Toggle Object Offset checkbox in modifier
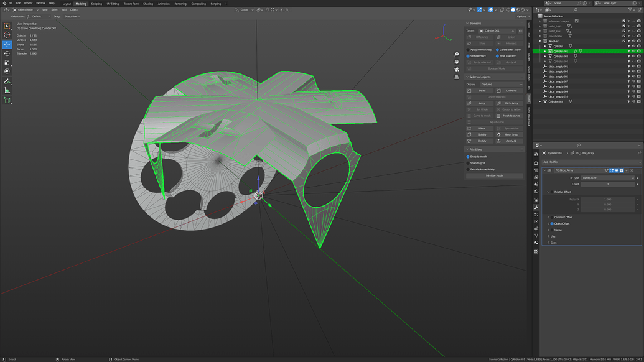The image size is (644, 362). point(551,224)
